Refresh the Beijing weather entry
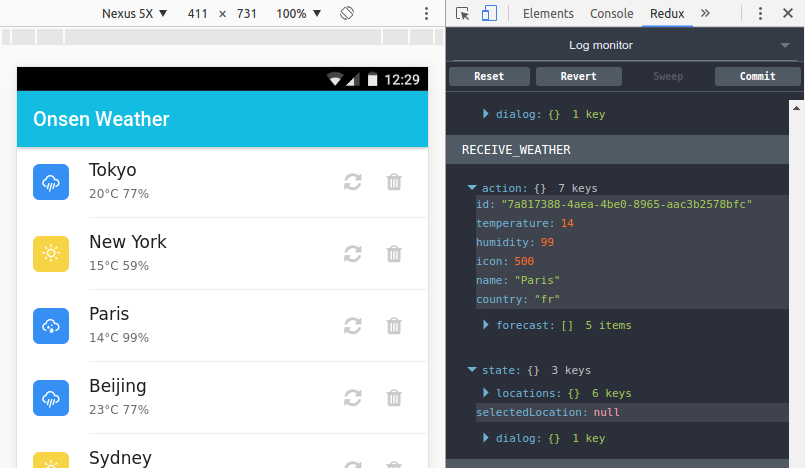 pyautogui.click(x=353, y=397)
